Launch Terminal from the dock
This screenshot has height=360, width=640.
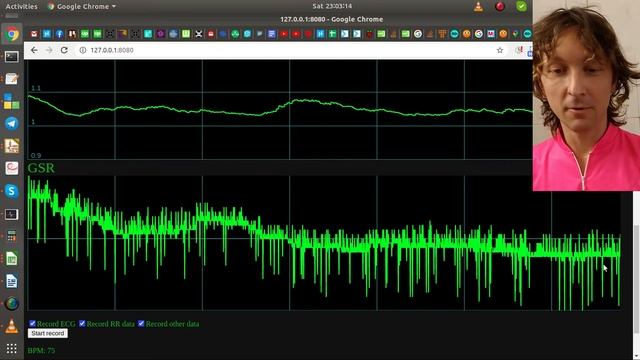coord(12,57)
